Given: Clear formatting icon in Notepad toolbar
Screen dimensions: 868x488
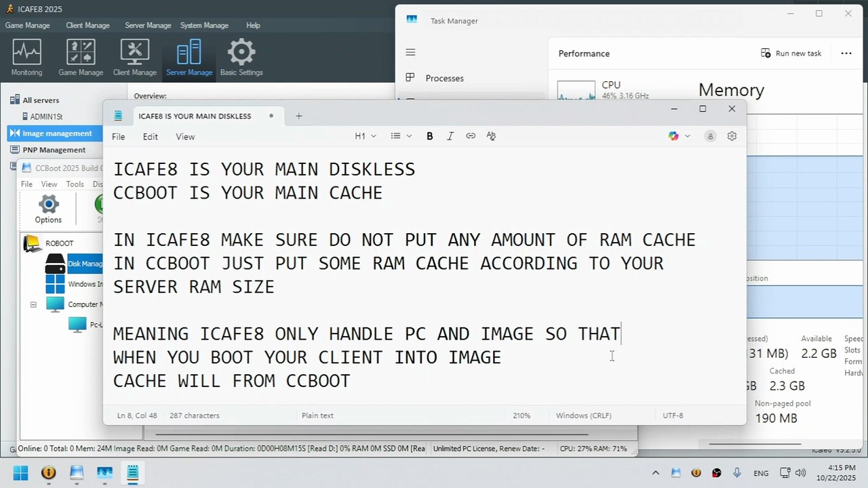Looking at the screenshot, I should pyautogui.click(x=492, y=136).
